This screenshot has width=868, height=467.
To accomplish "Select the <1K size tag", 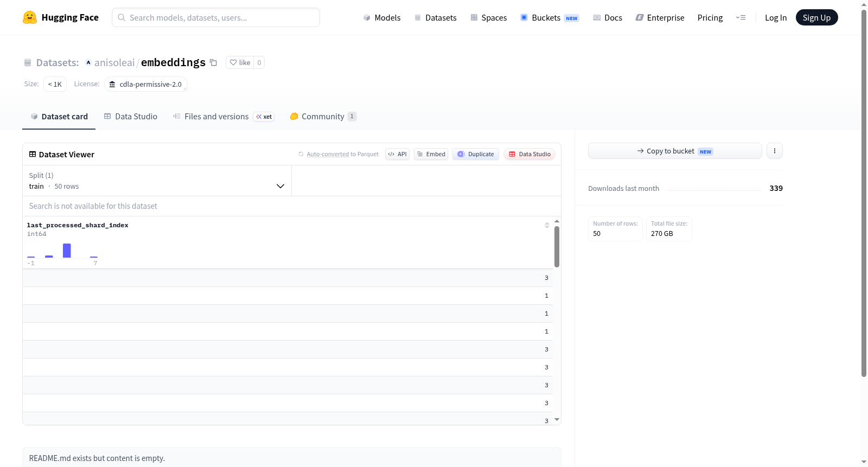I will (55, 84).
